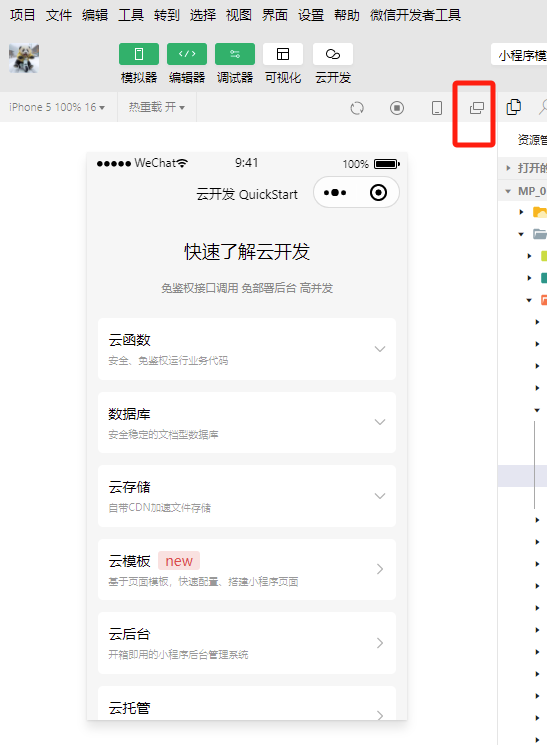Open the iPhone 5 device dropdown

[57, 107]
